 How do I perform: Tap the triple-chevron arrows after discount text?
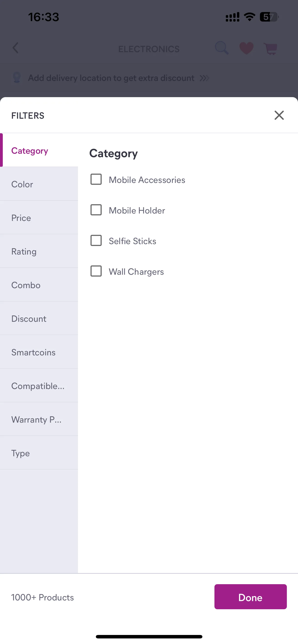[204, 78]
